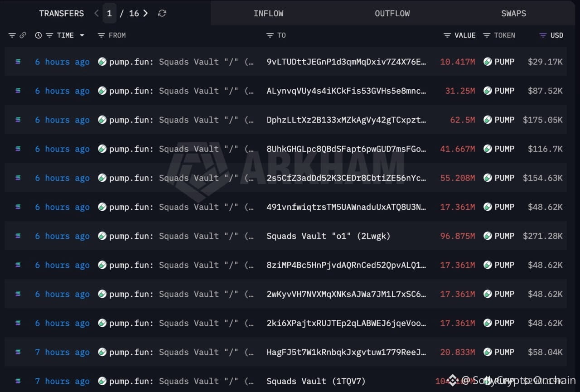Open the USD column filter
Viewport: 580px width, 392px height.
coord(543,35)
